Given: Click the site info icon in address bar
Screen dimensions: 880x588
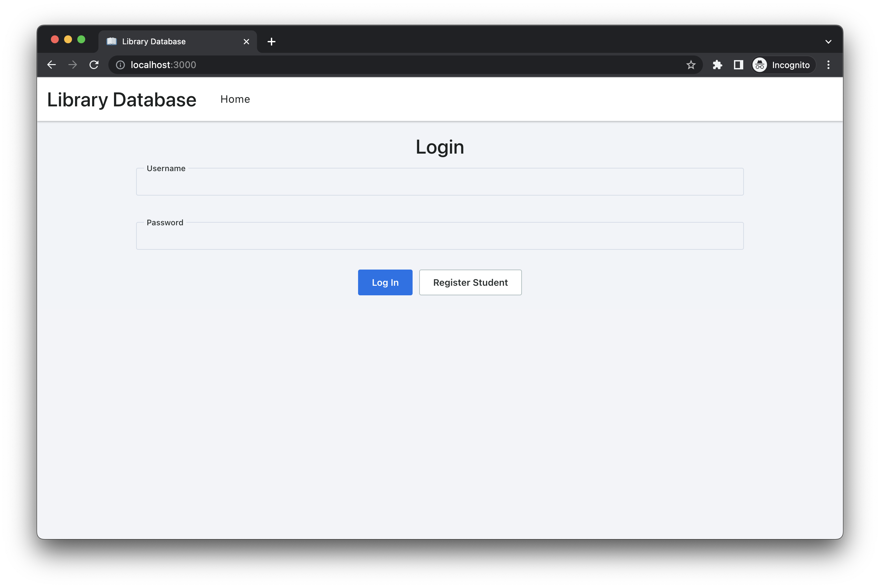Looking at the screenshot, I should tap(120, 65).
